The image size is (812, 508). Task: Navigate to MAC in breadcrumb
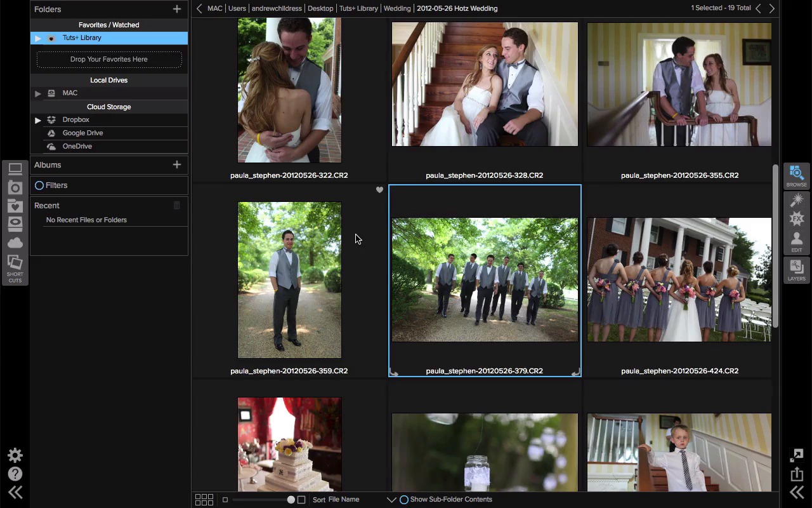pos(215,8)
